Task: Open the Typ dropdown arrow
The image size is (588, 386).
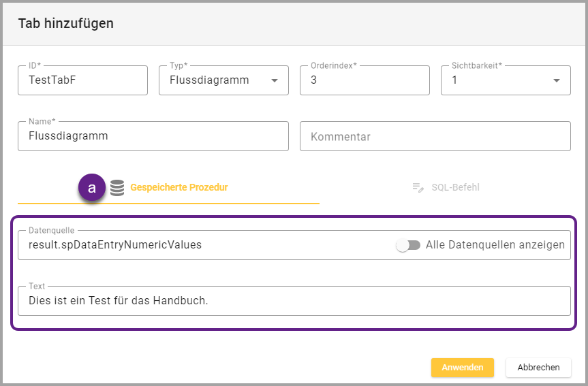Action: click(275, 80)
